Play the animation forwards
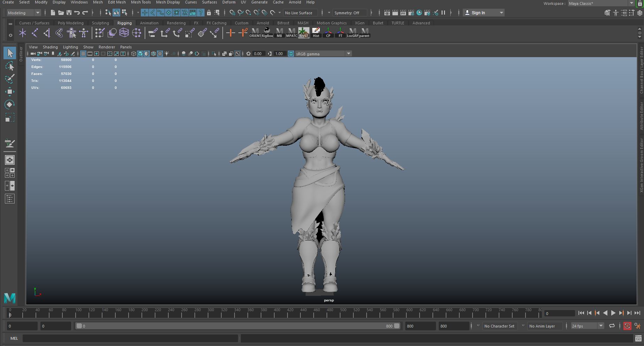Image resolution: width=644 pixels, height=346 pixels. [613, 313]
